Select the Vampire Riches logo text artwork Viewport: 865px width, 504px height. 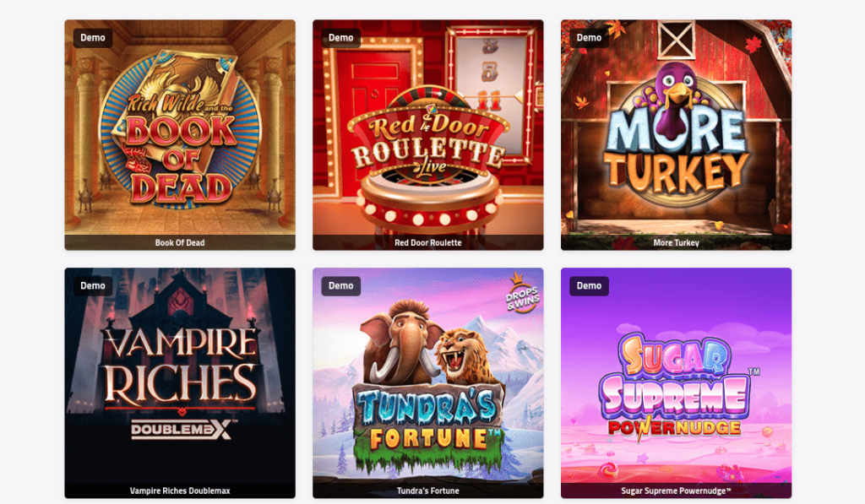(181, 365)
